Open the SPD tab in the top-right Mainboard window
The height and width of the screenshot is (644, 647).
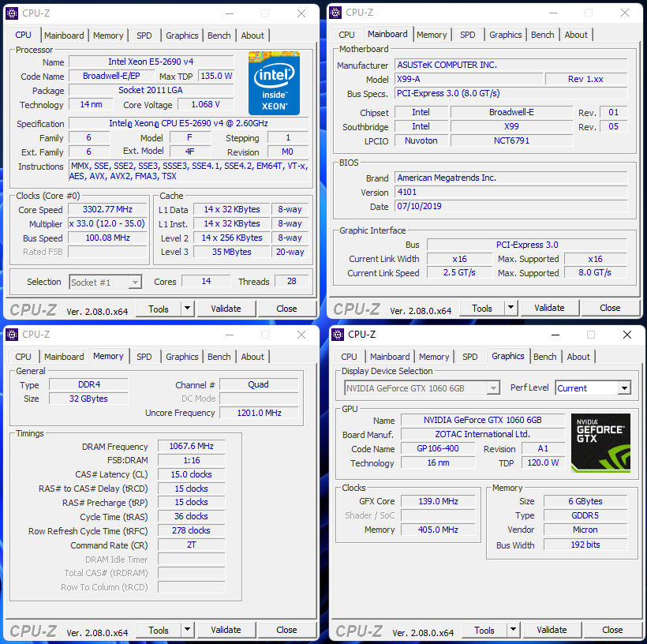click(x=468, y=35)
